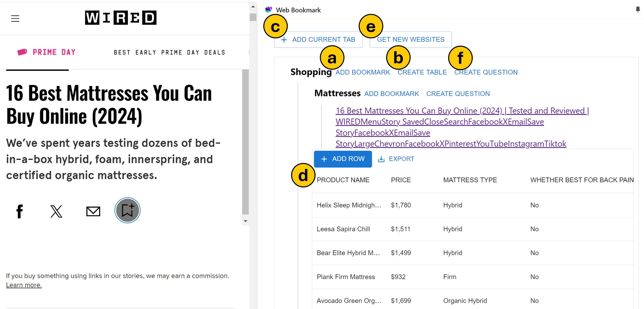The image size is (644, 309).
Task: Click CREATE TABLE for Shopping
Action: (x=422, y=72)
